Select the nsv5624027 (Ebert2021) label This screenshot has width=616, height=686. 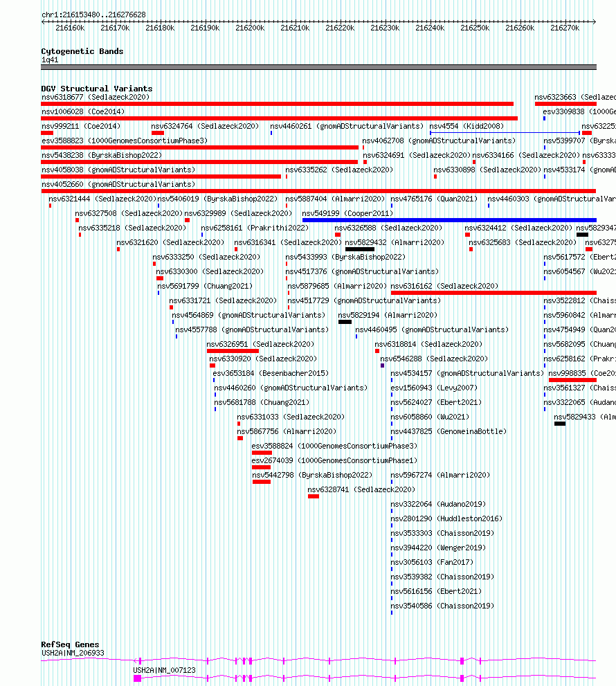436,402
